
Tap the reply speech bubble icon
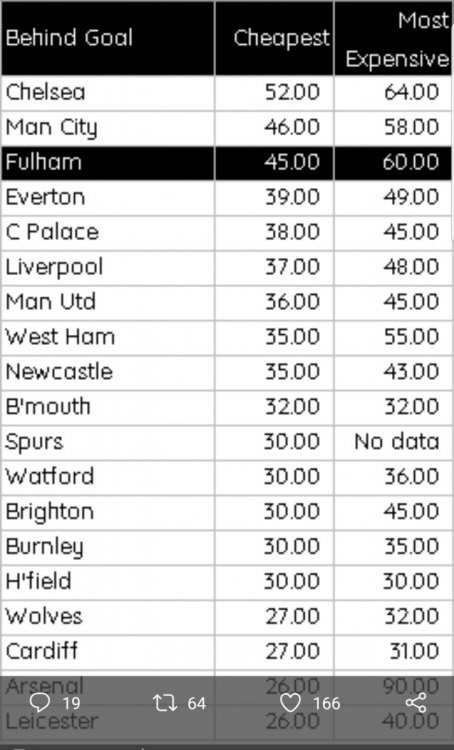coord(39,703)
